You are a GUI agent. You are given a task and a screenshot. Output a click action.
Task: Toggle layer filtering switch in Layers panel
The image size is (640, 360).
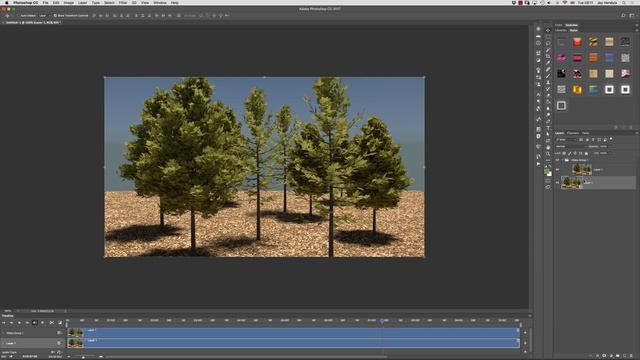[x=611, y=139]
